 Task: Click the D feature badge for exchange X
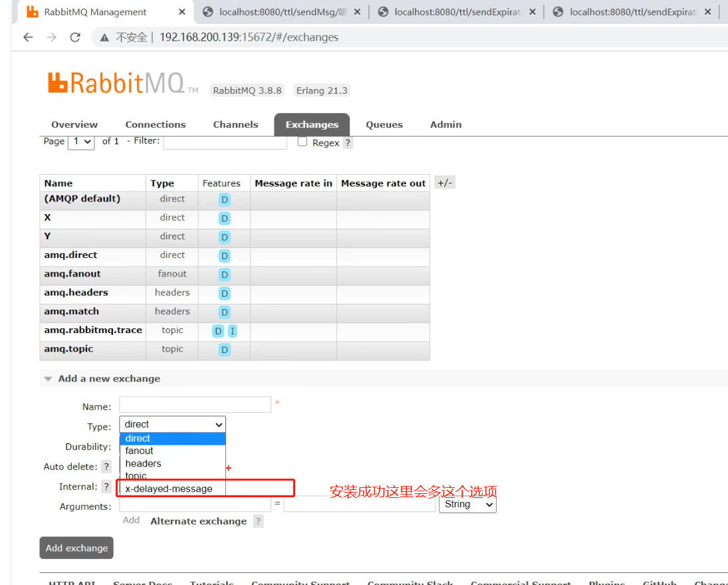pos(224,218)
